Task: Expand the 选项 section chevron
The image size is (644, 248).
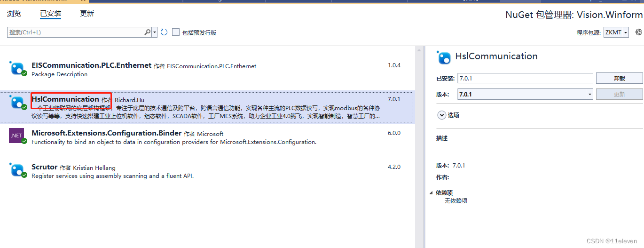Action: [441, 115]
